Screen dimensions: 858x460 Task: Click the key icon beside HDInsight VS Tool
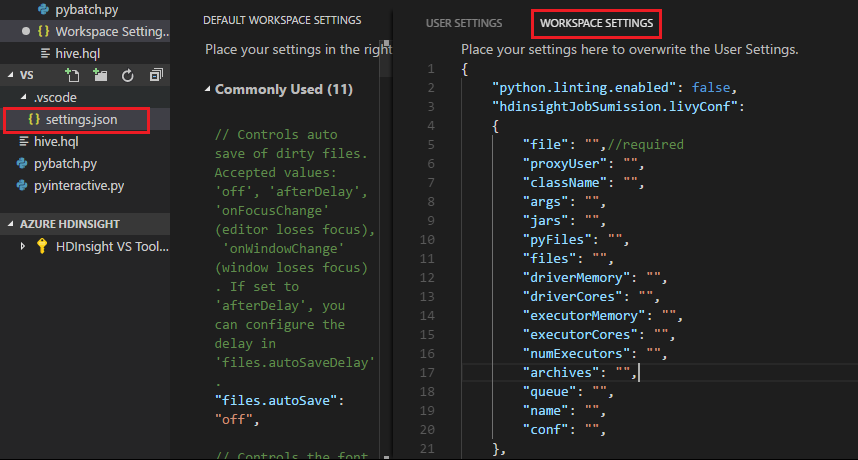(42, 246)
